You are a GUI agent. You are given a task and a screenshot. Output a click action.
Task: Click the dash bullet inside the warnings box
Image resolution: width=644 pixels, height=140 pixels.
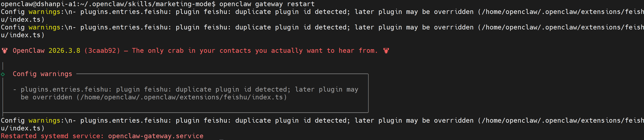(15, 89)
